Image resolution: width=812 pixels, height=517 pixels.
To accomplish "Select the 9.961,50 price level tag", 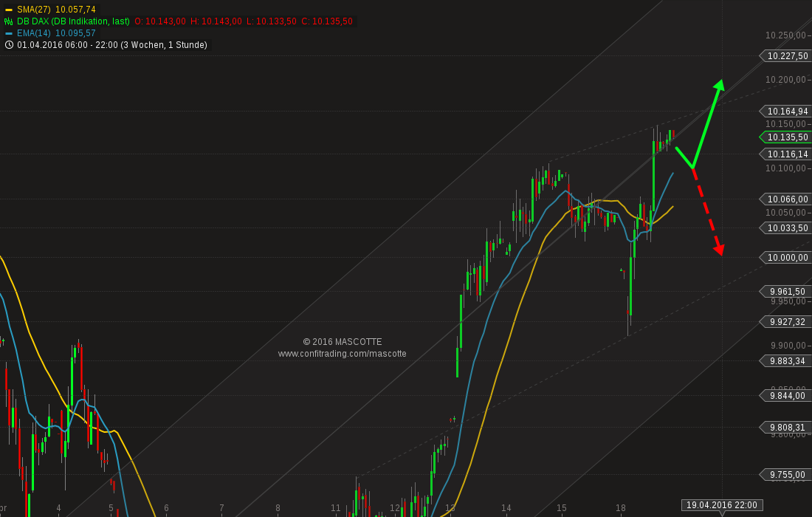I will pyautogui.click(x=785, y=292).
